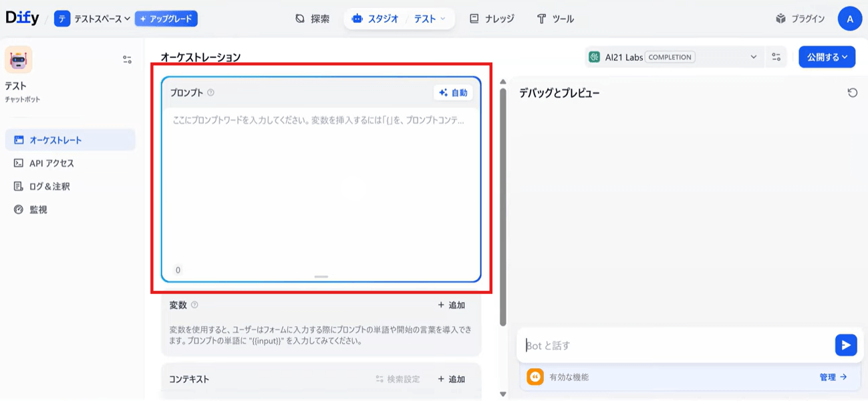Image resolution: width=868 pixels, height=401 pixels.
Task: Click the デバッグとプレビュー heading
Action: (559, 93)
